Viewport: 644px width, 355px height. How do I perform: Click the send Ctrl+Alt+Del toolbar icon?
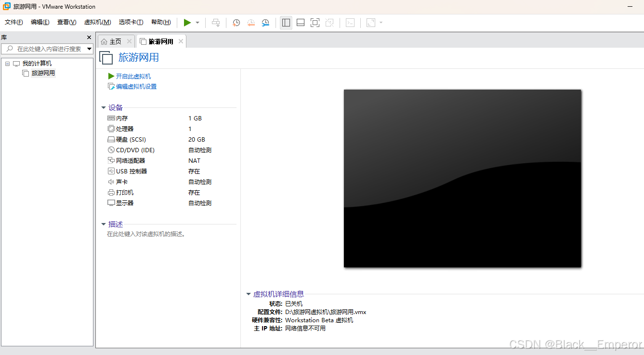click(x=216, y=23)
